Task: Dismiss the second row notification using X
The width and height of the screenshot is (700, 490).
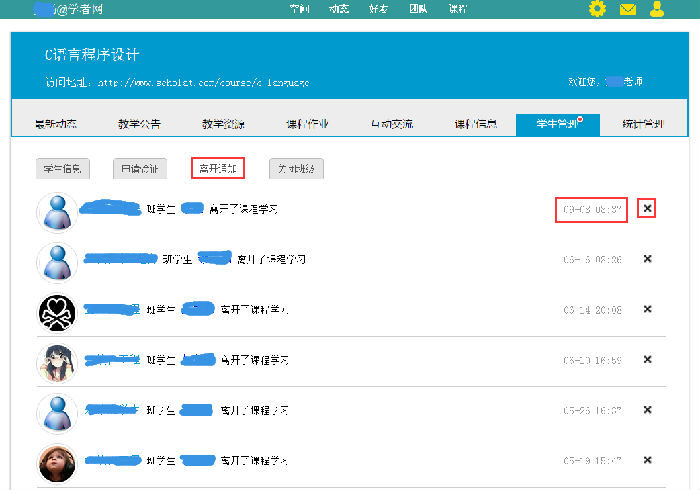Action: pos(647,259)
